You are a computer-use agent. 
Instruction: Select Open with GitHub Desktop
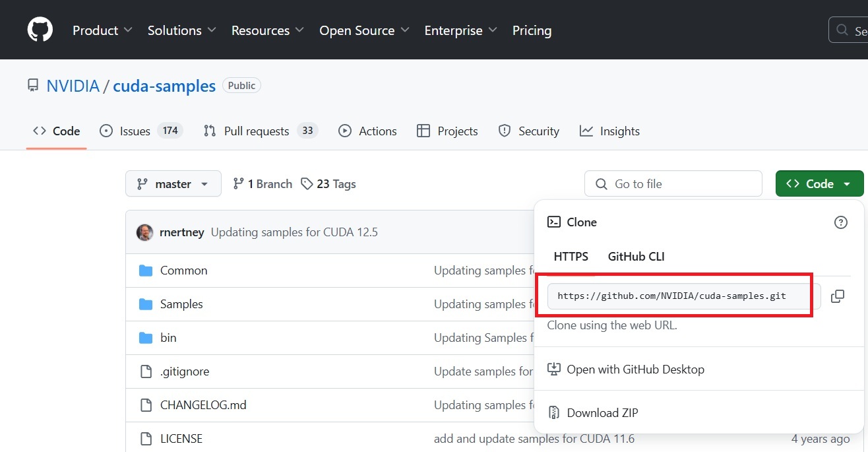tap(635, 370)
